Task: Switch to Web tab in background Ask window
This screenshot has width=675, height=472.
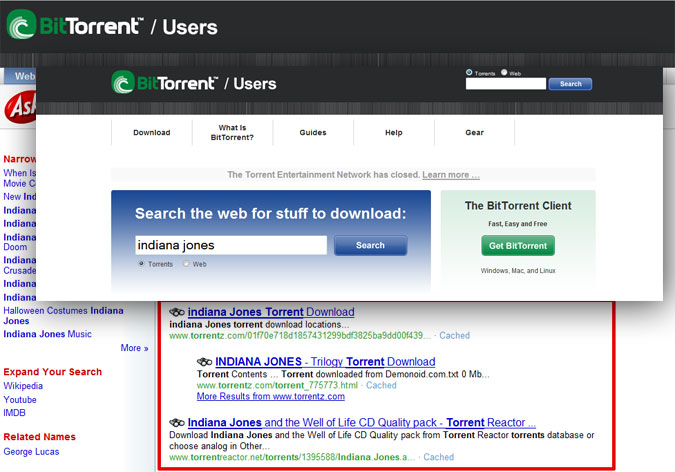Action: 20,76
